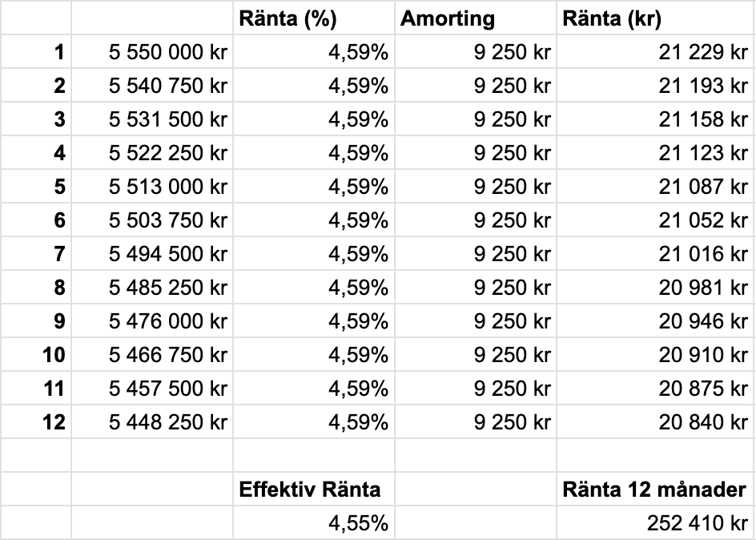Viewport: 756px width, 540px height.
Task: Click the 5 457 500 kr balance cell
Action: (x=152, y=389)
